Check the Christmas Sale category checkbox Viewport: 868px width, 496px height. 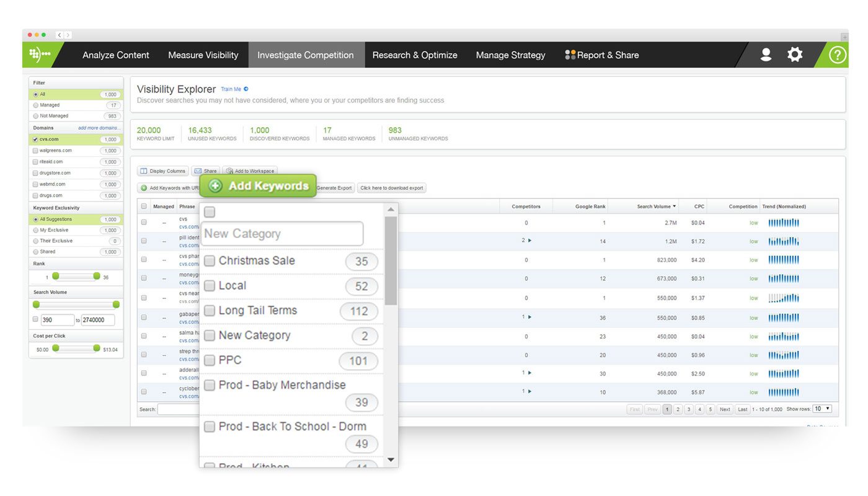pyautogui.click(x=210, y=260)
